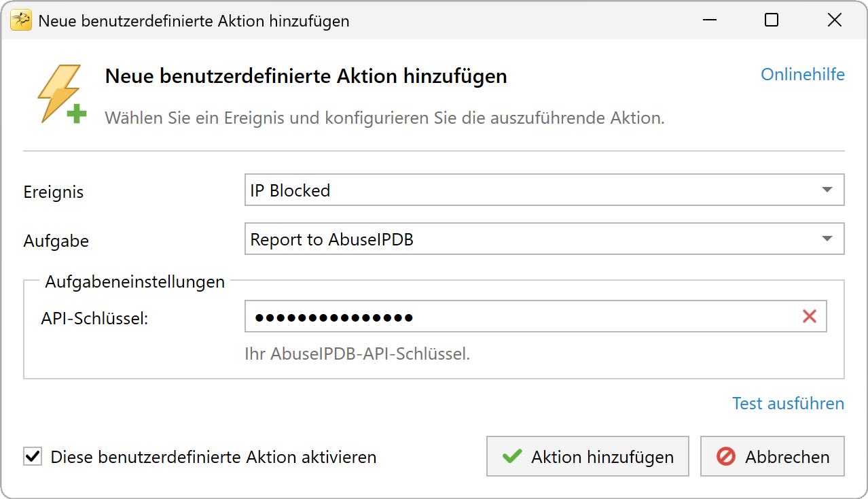
Task: Maximize the dialog window
Action: [x=772, y=20]
